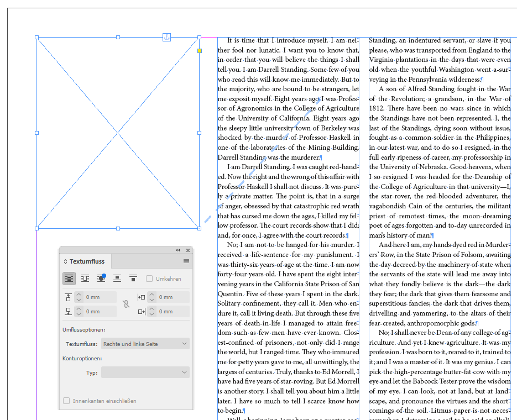Click the top offset icon
The width and height of the screenshot is (517, 420).
pos(68,297)
